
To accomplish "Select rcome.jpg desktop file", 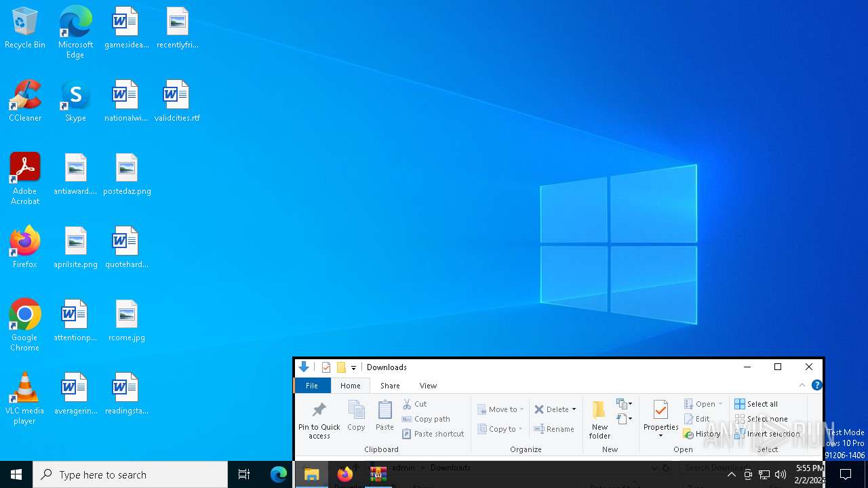I will [x=127, y=321].
